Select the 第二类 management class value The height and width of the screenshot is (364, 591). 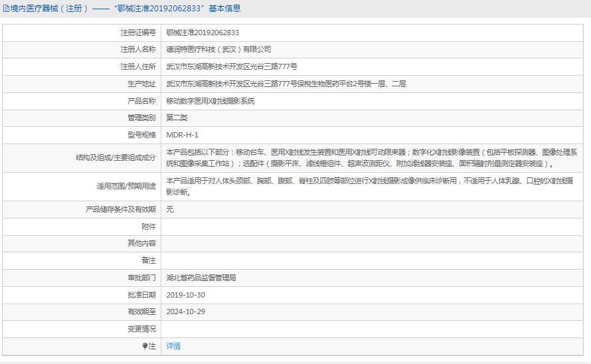(x=177, y=118)
